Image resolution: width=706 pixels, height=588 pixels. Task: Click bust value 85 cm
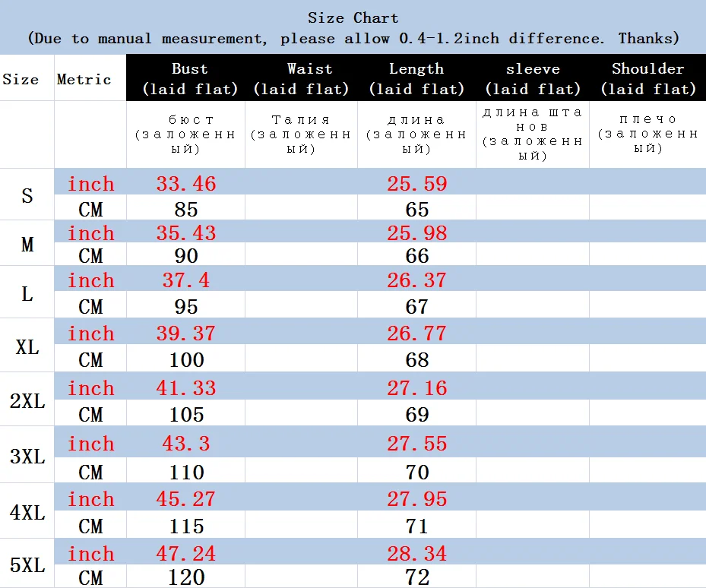186,210
